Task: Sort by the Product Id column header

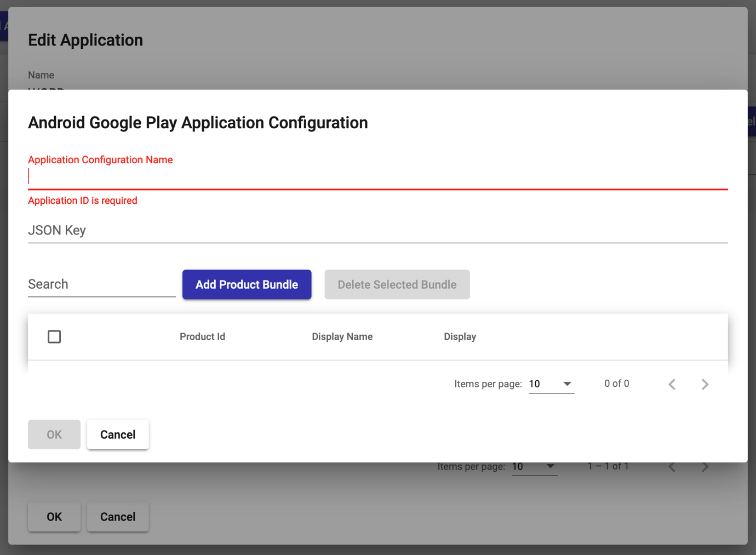Action: click(x=202, y=336)
